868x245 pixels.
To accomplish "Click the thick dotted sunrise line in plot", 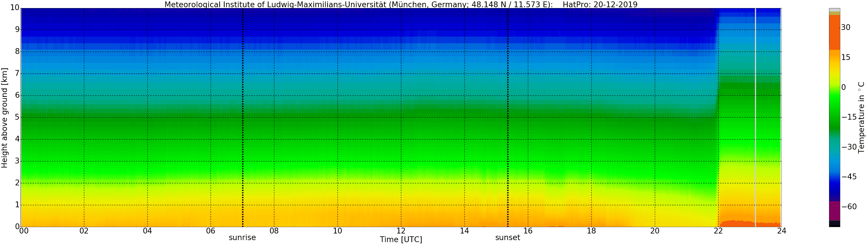I will tap(243, 118).
